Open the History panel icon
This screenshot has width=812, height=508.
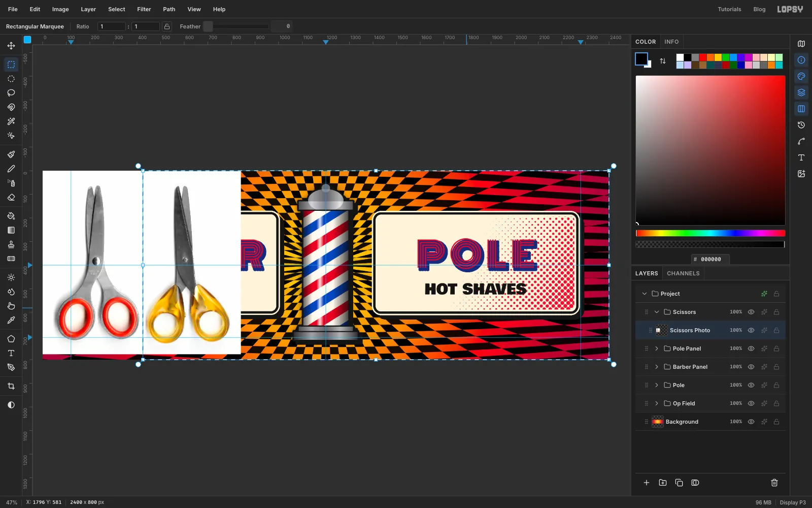click(x=801, y=125)
